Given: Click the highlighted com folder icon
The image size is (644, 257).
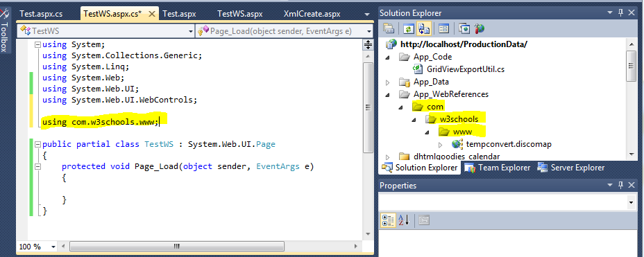Looking at the screenshot, I should click(418, 107).
